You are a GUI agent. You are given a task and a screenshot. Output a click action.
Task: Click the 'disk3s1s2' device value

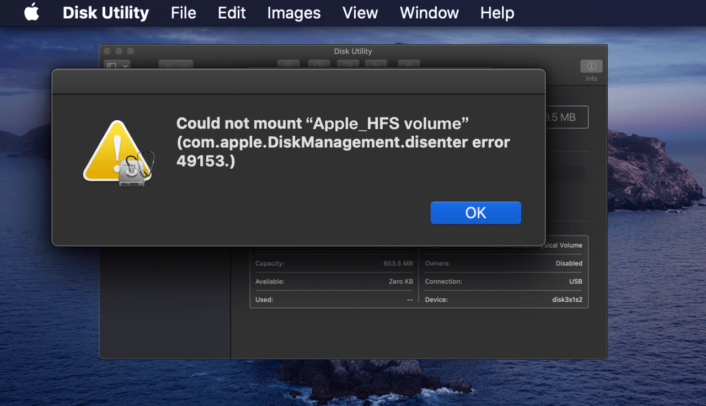[567, 299]
